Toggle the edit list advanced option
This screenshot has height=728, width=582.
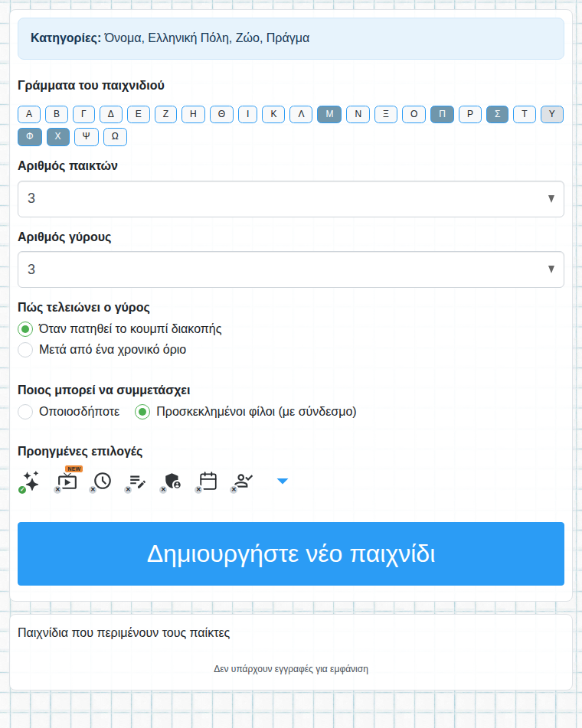(136, 482)
